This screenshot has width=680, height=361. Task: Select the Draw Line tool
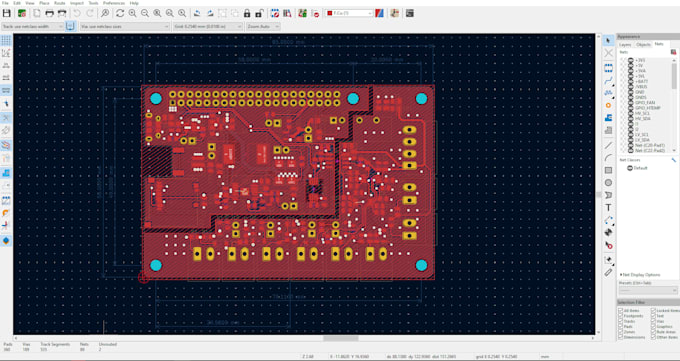(608, 145)
